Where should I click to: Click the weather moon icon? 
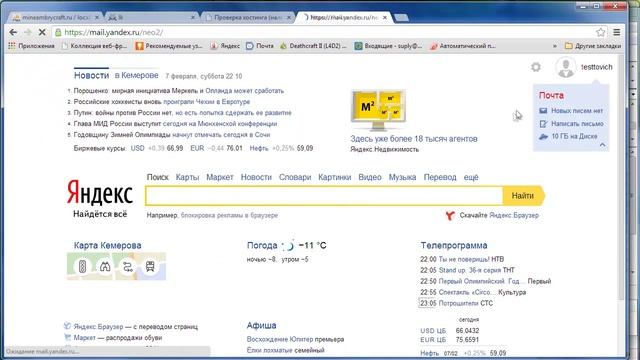point(288,245)
